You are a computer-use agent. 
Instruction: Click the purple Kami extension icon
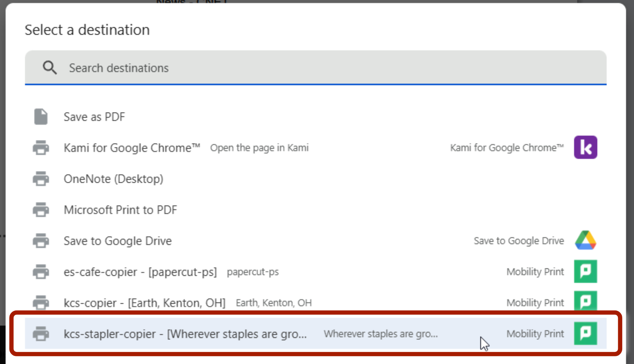pos(585,147)
